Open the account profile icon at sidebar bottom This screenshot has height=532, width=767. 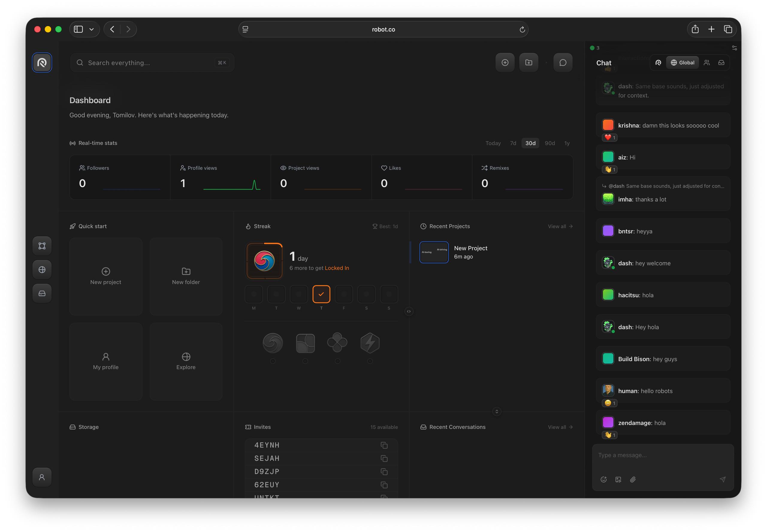[42, 477]
